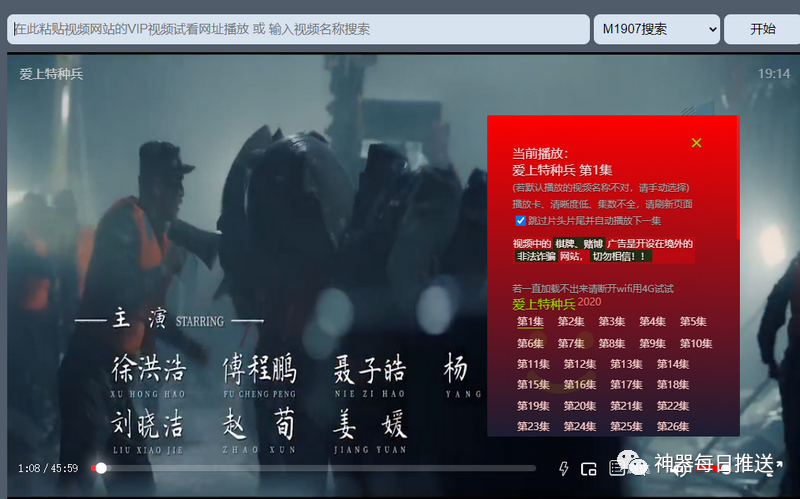Click the gambling ad scam warning notice
The width and height of the screenshot is (800, 499).
(604, 250)
